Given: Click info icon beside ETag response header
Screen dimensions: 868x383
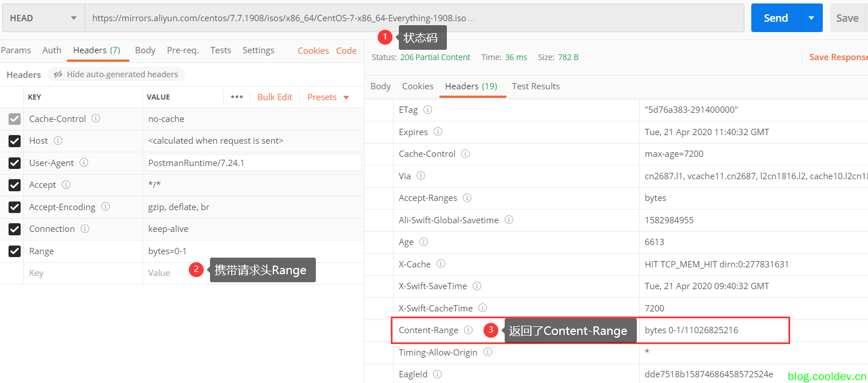Looking at the screenshot, I should (x=427, y=109).
